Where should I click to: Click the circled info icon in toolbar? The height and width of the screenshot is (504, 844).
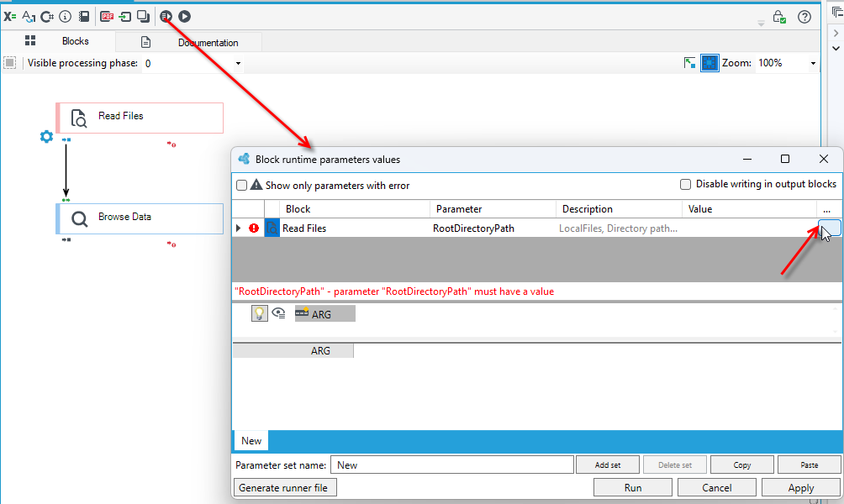[x=65, y=17]
